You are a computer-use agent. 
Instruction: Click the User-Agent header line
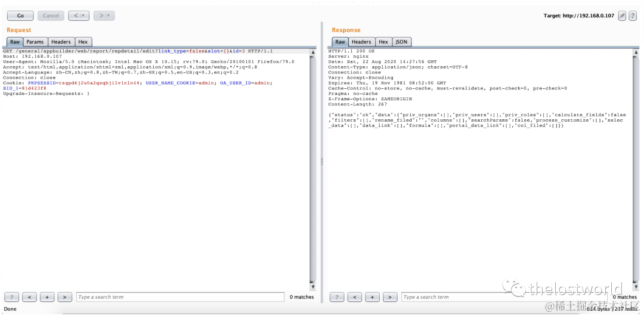[148, 61]
